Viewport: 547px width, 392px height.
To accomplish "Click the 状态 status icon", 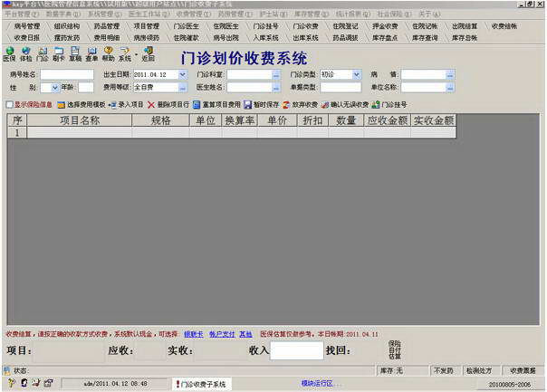I will (7, 370).
